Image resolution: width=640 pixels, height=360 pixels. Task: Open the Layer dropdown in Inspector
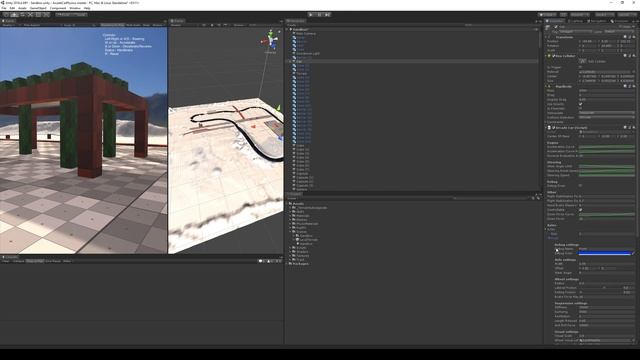(620, 31)
